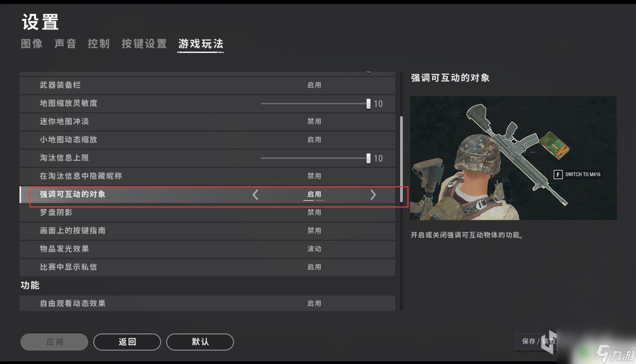Select the 地图缩放灵敏度 row label
Viewport: 636px width, 364px height.
coord(68,103)
